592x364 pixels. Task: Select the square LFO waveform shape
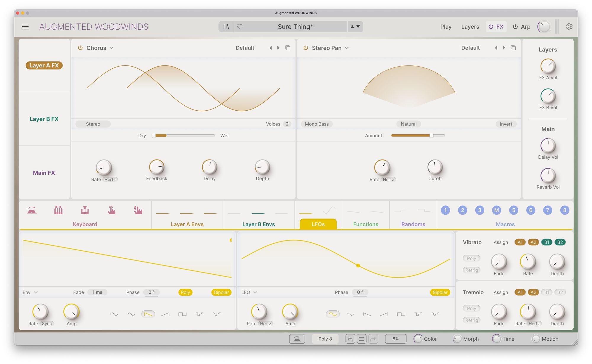coord(401,314)
